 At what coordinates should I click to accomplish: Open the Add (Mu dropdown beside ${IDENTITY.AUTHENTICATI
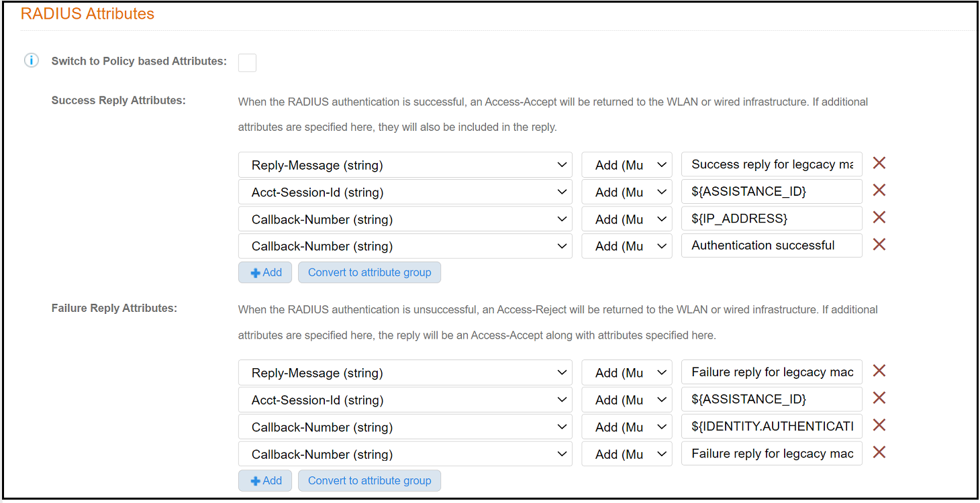[627, 427]
